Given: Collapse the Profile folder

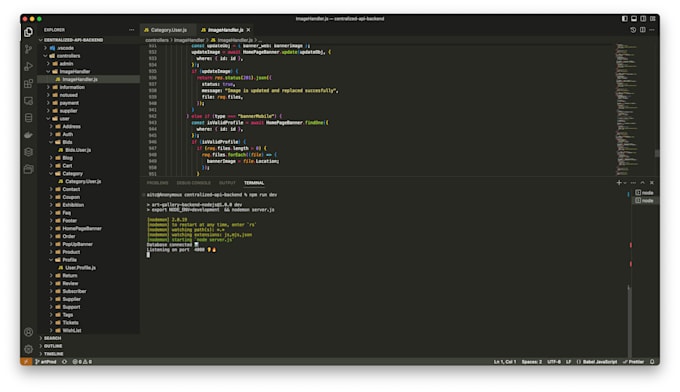Looking at the screenshot, I should click(88, 260).
